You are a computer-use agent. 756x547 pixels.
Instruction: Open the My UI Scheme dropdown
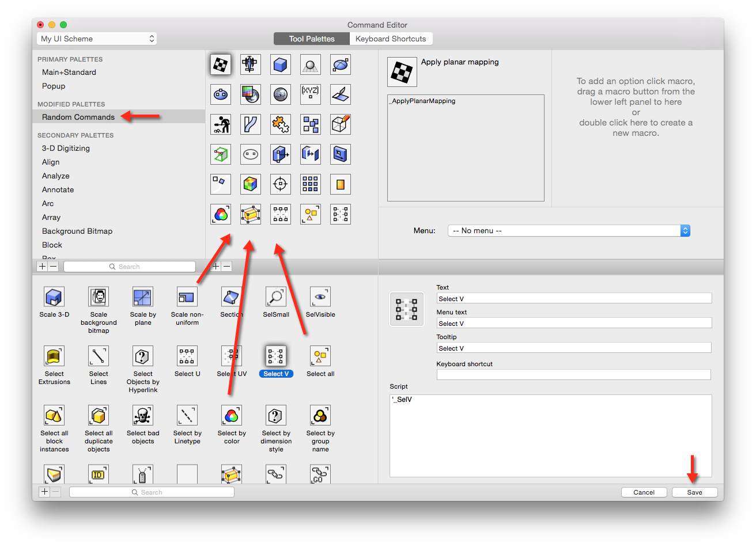pos(97,39)
